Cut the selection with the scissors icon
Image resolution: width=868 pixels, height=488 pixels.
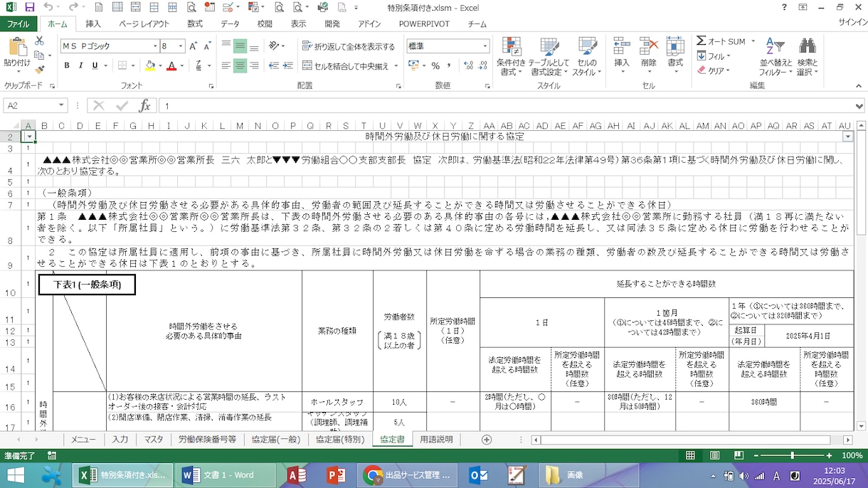pos(39,41)
